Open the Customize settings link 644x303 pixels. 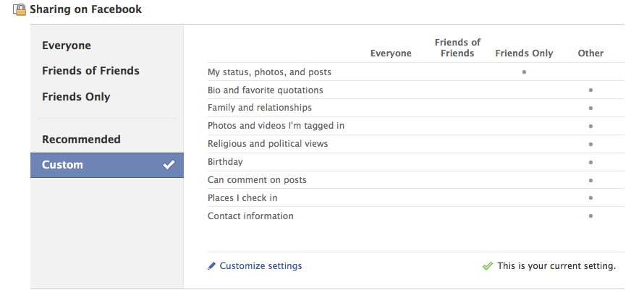(x=260, y=266)
